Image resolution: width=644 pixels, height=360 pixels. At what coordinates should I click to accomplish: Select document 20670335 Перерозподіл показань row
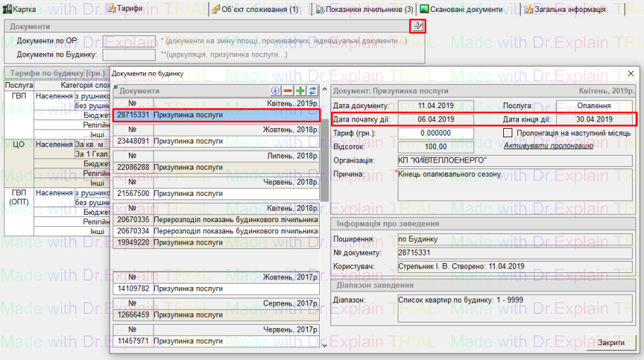216,220
